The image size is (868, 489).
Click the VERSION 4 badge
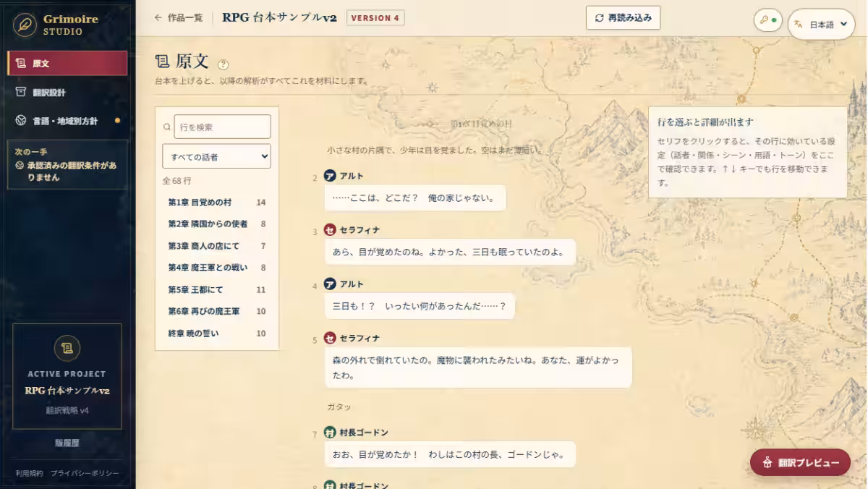[x=375, y=18]
